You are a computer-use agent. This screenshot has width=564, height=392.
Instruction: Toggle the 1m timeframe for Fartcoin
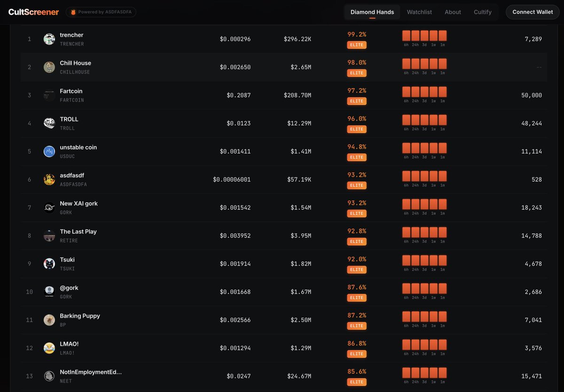(x=442, y=91)
